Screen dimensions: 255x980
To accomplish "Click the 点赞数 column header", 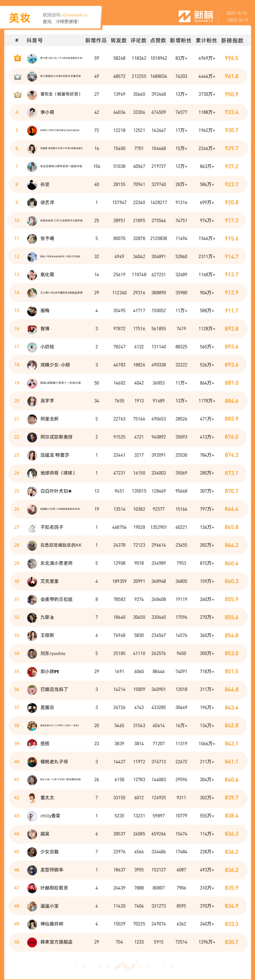I will 158,40.
